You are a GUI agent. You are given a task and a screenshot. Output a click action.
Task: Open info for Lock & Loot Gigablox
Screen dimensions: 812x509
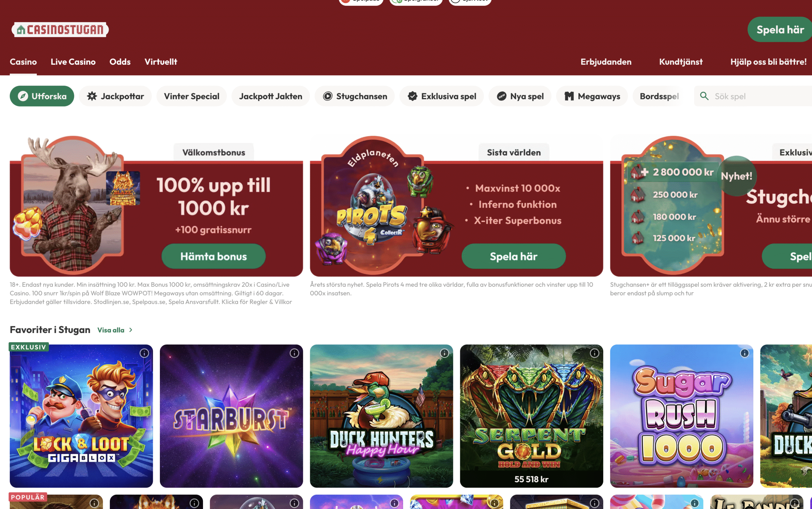(x=144, y=353)
